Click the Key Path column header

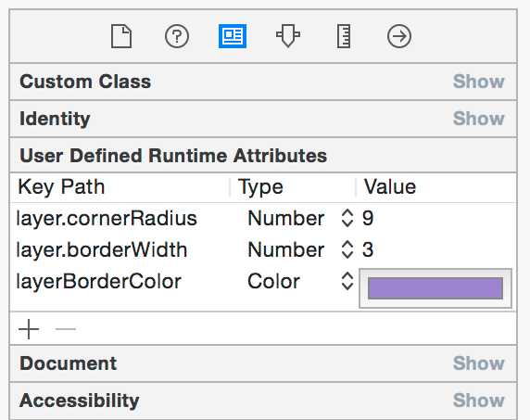tap(61, 187)
